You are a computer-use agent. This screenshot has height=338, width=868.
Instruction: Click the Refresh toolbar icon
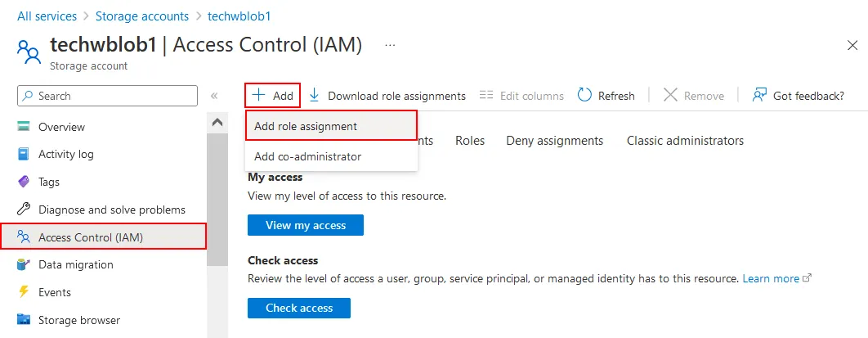click(x=584, y=96)
